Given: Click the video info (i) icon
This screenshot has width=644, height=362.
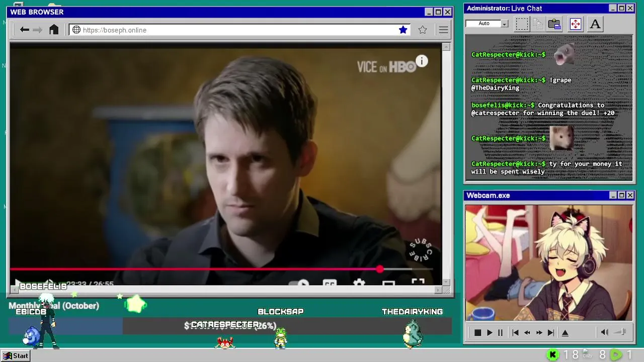Looking at the screenshot, I should click(x=422, y=61).
